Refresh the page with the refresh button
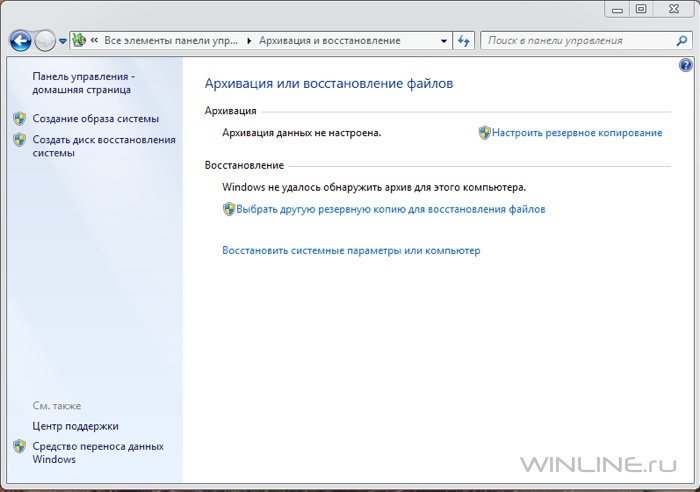Image resolution: width=700 pixels, height=492 pixels. 463,41
